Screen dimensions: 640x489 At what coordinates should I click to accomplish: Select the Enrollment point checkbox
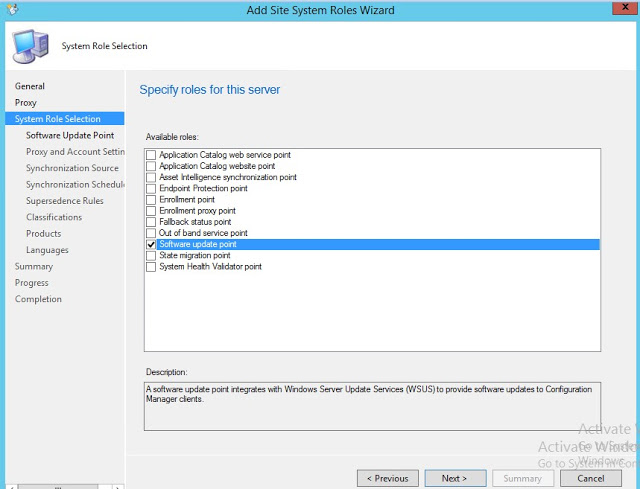(x=151, y=200)
